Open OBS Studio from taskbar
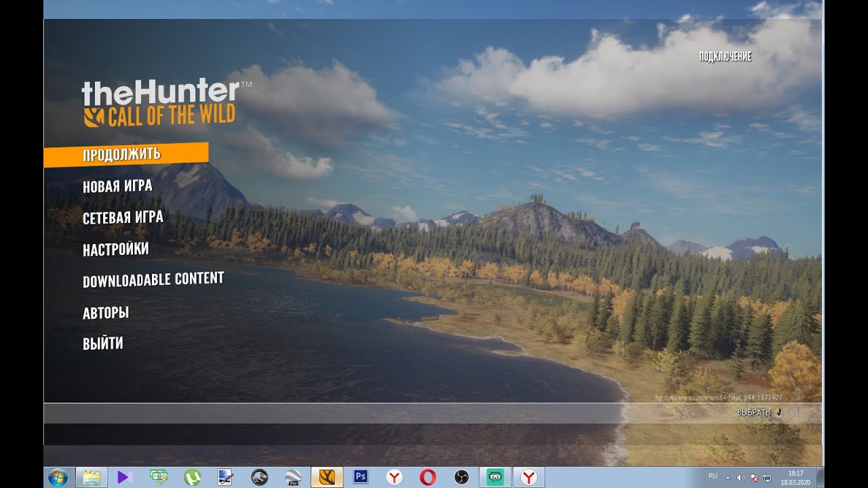The image size is (868, 488). point(462,477)
